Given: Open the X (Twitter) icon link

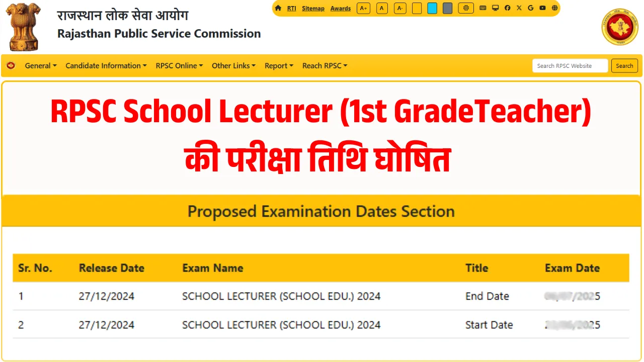Looking at the screenshot, I should coord(519,8).
